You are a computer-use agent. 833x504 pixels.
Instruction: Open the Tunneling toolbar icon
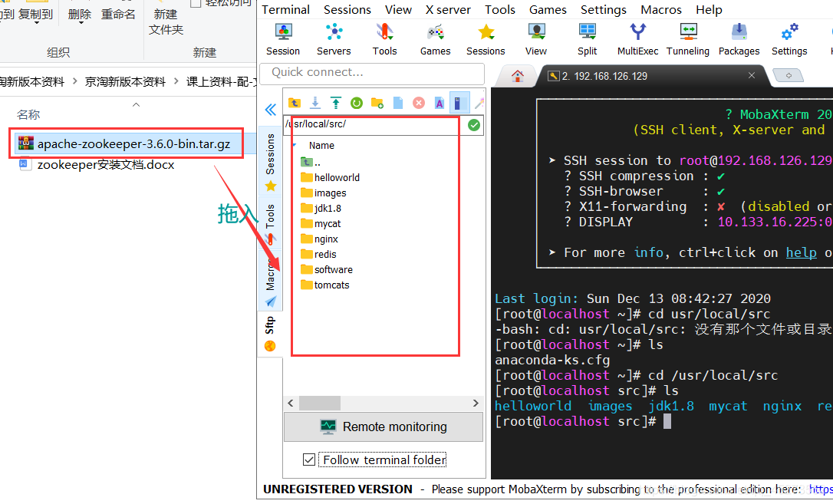coord(688,39)
